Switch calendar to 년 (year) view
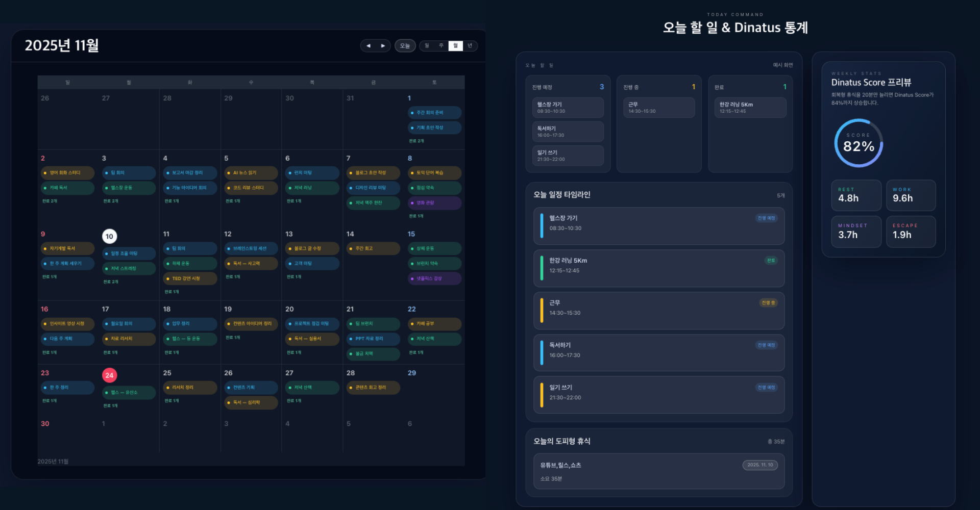The height and width of the screenshot is (510, 980). click(470, 46)
